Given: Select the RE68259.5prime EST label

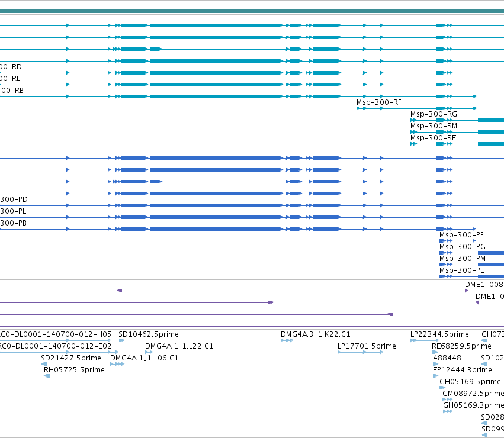Looking at the screenshot, I should [461, 346].
